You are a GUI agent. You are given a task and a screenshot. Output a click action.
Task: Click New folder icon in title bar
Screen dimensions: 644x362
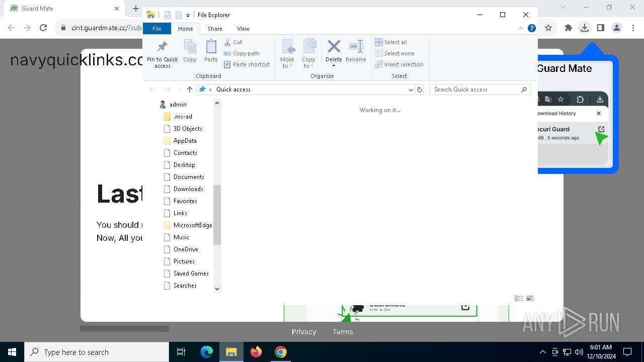pos(179,15)
